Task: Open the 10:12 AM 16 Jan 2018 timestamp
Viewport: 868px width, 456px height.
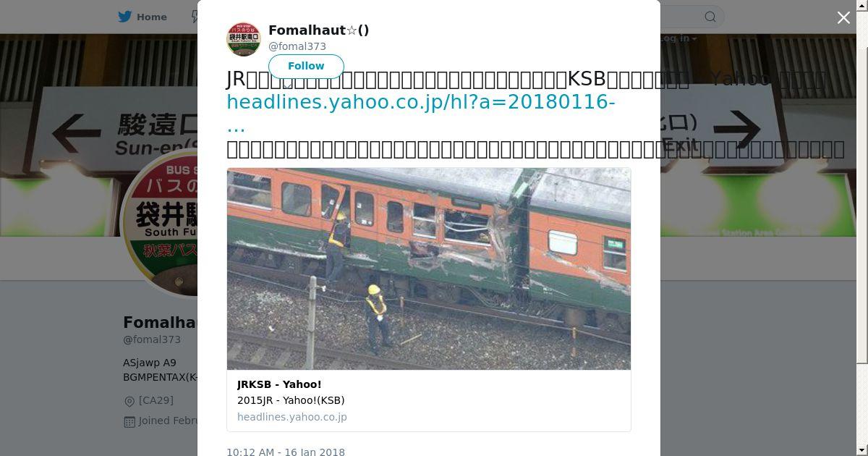Action: pyautogui.click(x=286, y=452)
